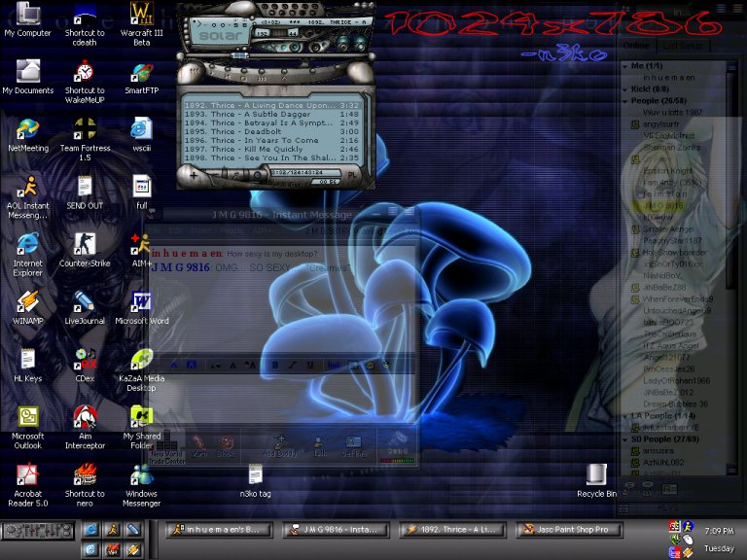Switch to inhuemaen's Buddy List taskbar button
Screen dimensions: 747x560
click(219, 530)
